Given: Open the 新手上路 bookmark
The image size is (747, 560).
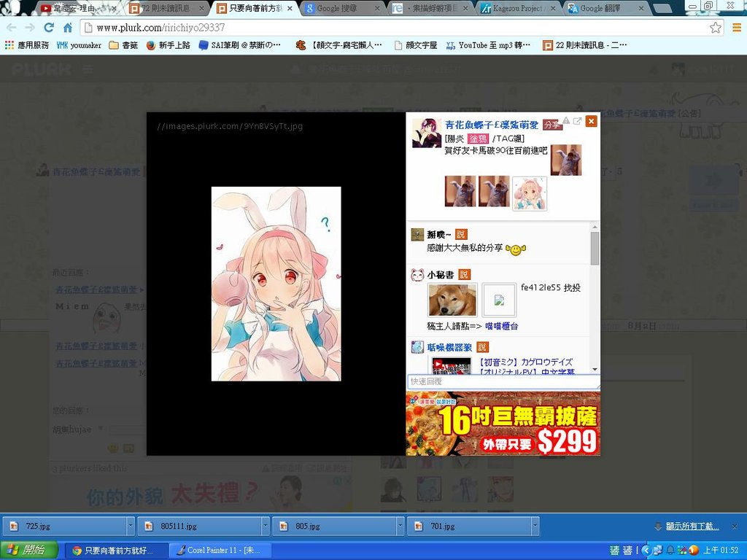Looking at the screenshot, I should tap(169, 45).
